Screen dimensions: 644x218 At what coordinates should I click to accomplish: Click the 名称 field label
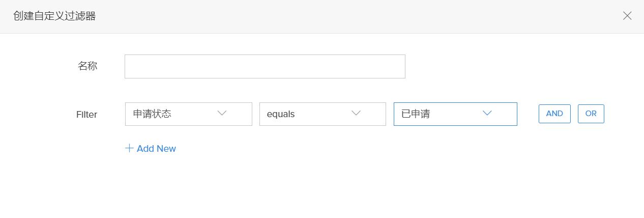(x=87, y=66)
